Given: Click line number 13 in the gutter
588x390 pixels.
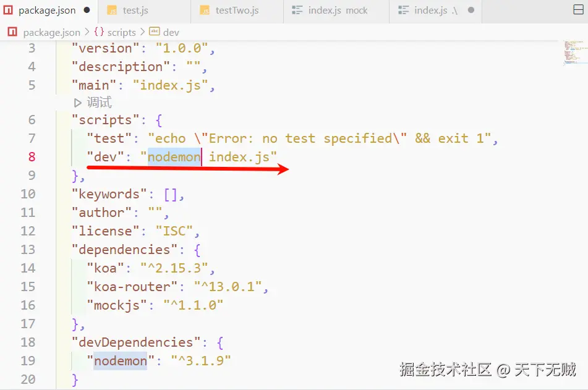Looking at the screenshot, I should click(28, 249).
